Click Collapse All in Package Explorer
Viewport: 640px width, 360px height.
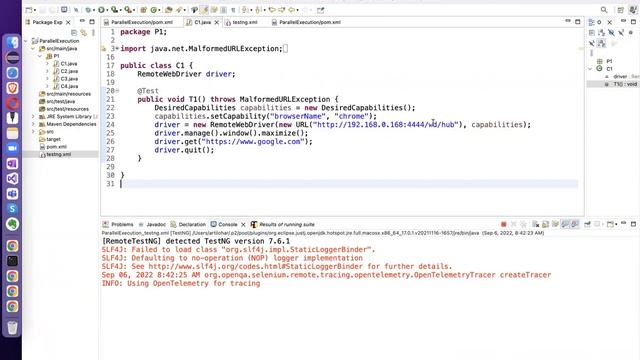click(x=74, y=32)
